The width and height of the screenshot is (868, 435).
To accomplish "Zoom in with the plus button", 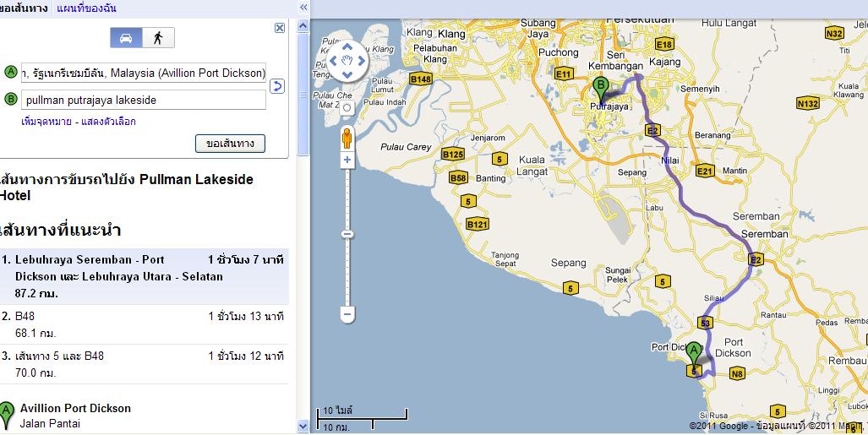I will (x=347, y=160).
